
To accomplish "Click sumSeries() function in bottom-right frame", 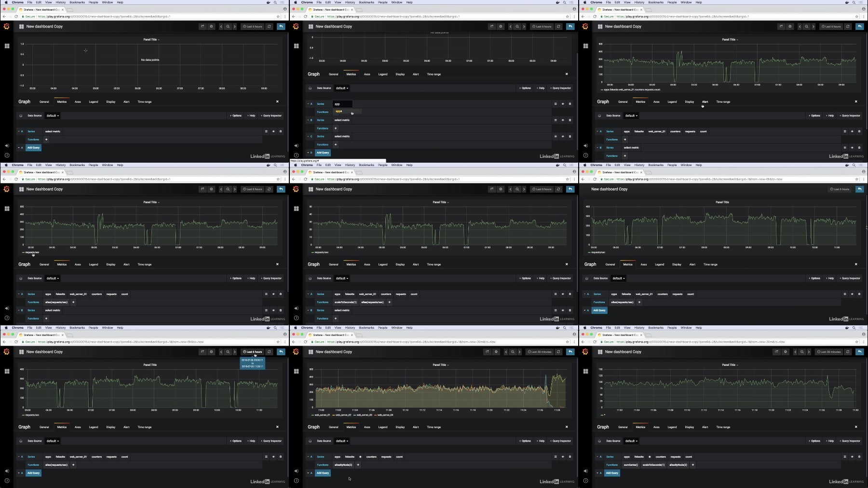I will 631,465.
